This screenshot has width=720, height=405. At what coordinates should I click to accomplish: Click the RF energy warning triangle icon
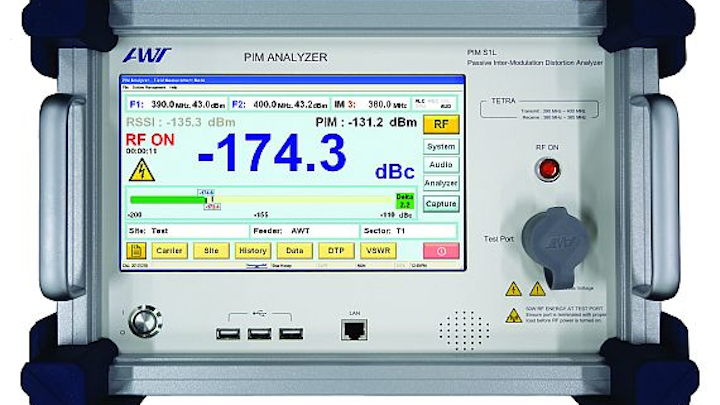tap(514, 316)
